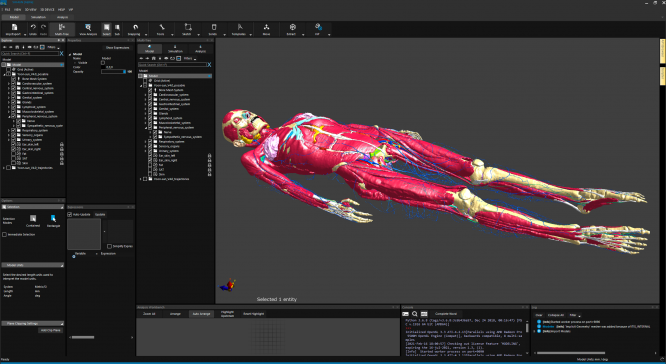This screenshot has width=666, height=364.
Task: Expand Respiratory_system node in Explorer
Action: pos(9,130)
